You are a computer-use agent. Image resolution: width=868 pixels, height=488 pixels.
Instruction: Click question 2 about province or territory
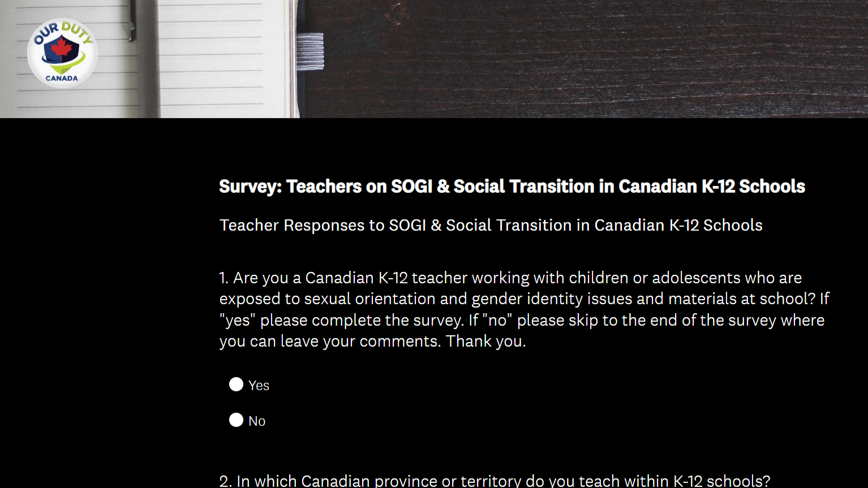coord(495,481)
